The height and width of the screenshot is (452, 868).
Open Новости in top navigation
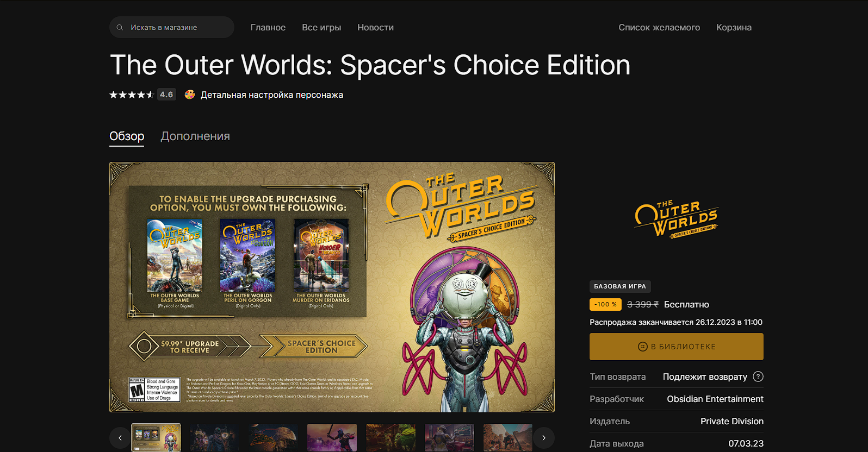pyautogui.click(x=375, y=27)
